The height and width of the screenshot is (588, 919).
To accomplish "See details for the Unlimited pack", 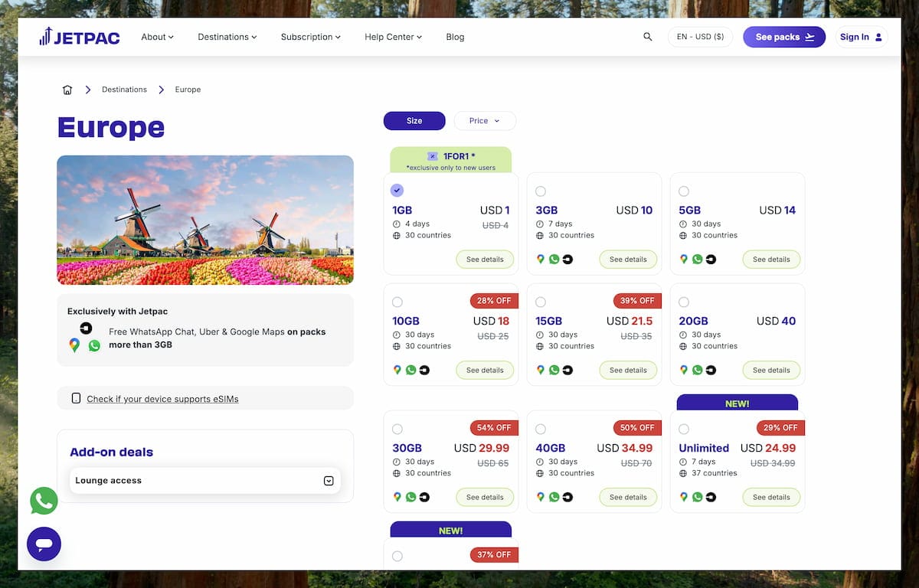I will click(x=771, y=498).
